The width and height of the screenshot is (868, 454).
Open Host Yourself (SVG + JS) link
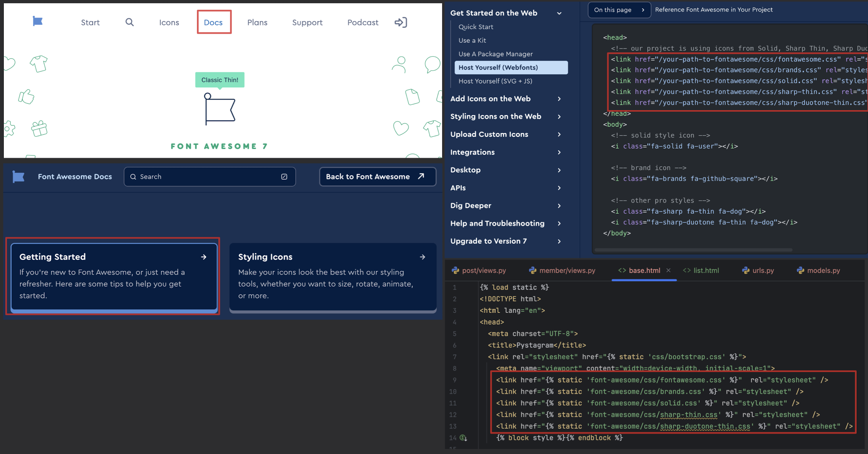coord(495,81)
